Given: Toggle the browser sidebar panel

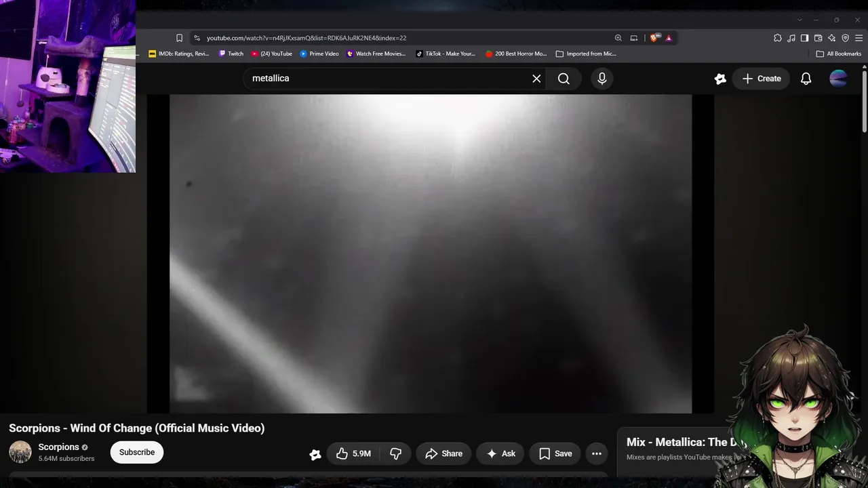Looking at the screenshot, I should [x=804, y=38].
